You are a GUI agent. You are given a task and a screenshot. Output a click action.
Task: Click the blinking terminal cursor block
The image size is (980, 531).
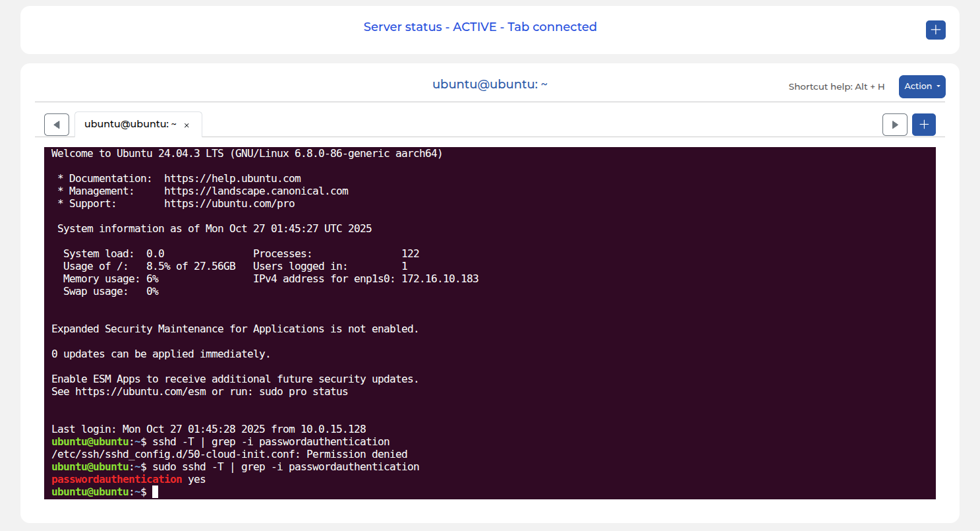(x=156, y=491)
